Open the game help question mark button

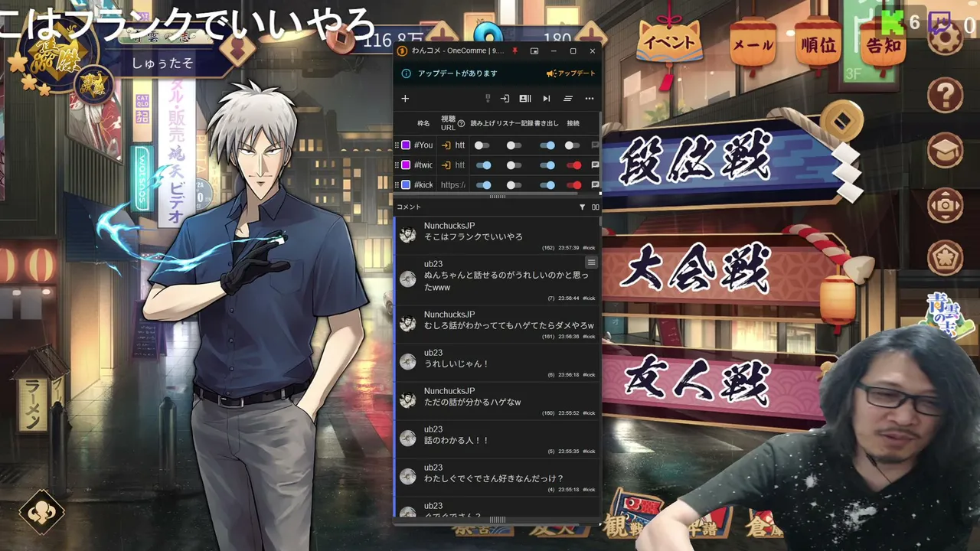(x=946, y=96)
